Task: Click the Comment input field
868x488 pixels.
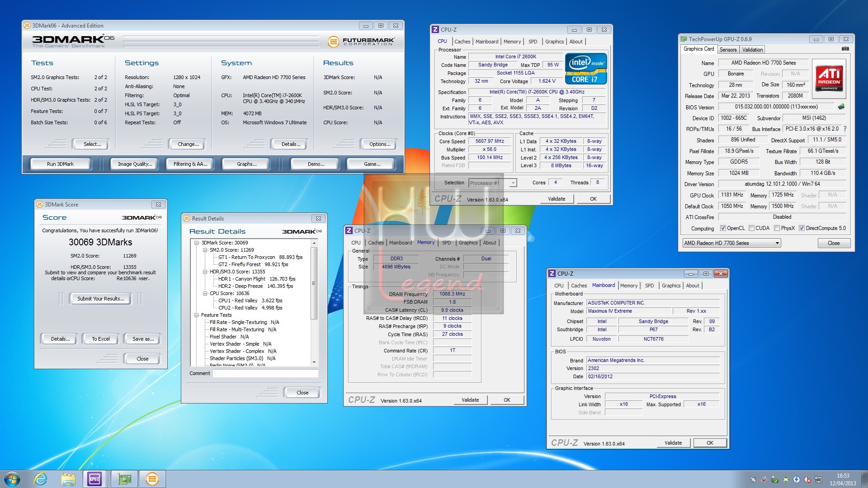Action: coord(265,373)
